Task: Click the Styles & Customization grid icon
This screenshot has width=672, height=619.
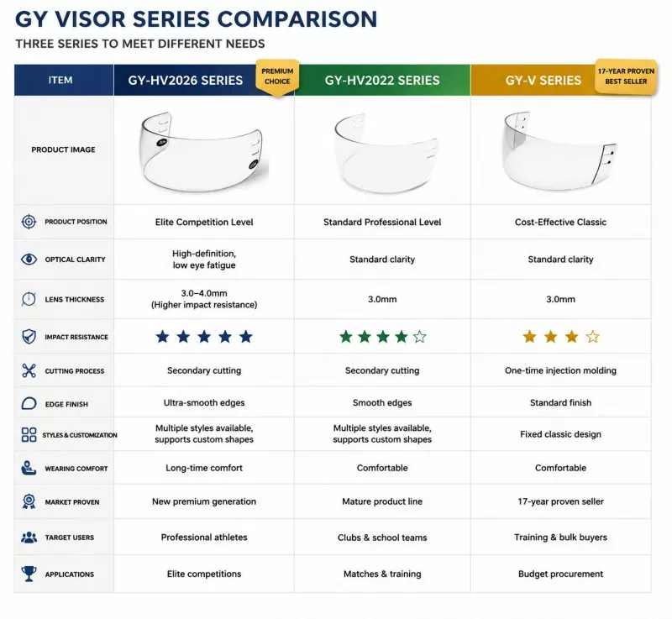Action: point(29,434)
